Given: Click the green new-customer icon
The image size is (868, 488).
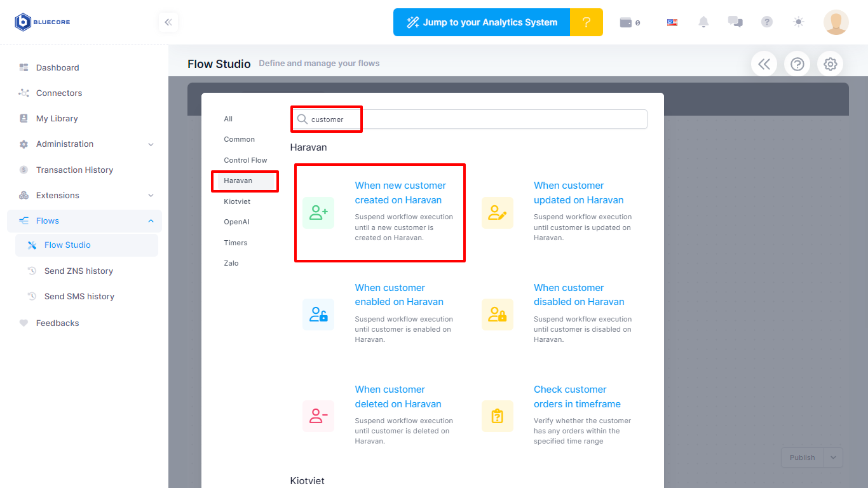Looking at the screenshot, I should (318, 213).
